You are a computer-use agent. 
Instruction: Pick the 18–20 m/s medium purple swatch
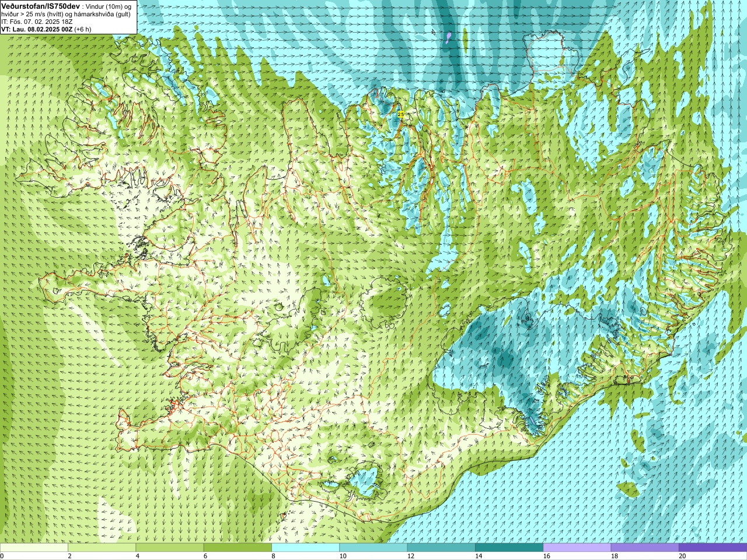click(x=645, y=548)
